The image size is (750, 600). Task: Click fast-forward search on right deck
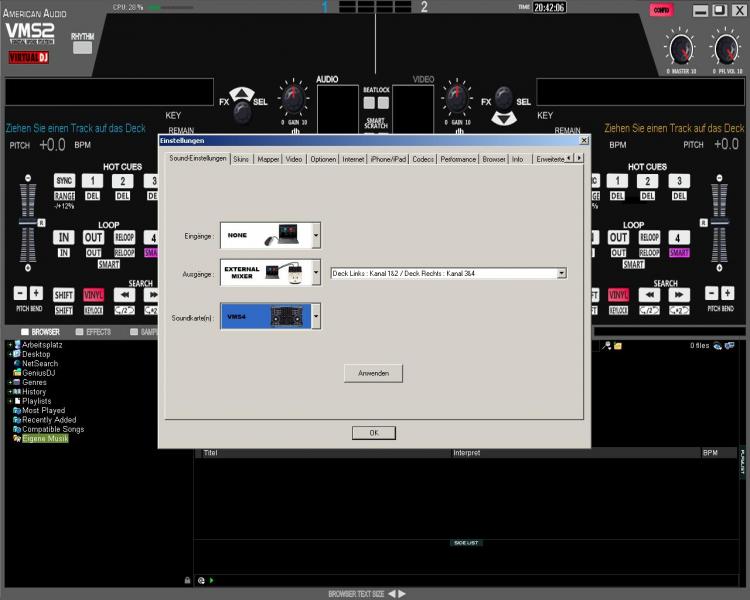coord(679,295)
